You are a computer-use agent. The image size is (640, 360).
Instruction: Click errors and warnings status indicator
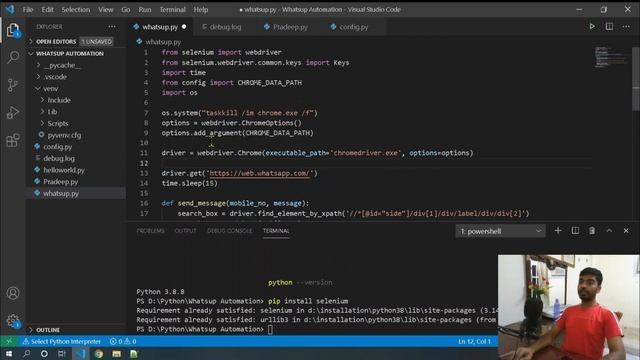point(123,341)
